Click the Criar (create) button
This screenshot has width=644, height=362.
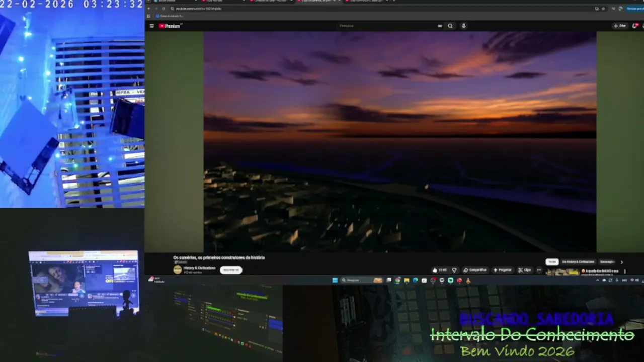pos(620,26)
